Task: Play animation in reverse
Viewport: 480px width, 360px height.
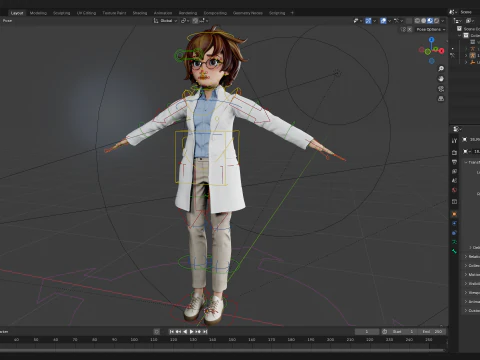Action: [185, 332]
